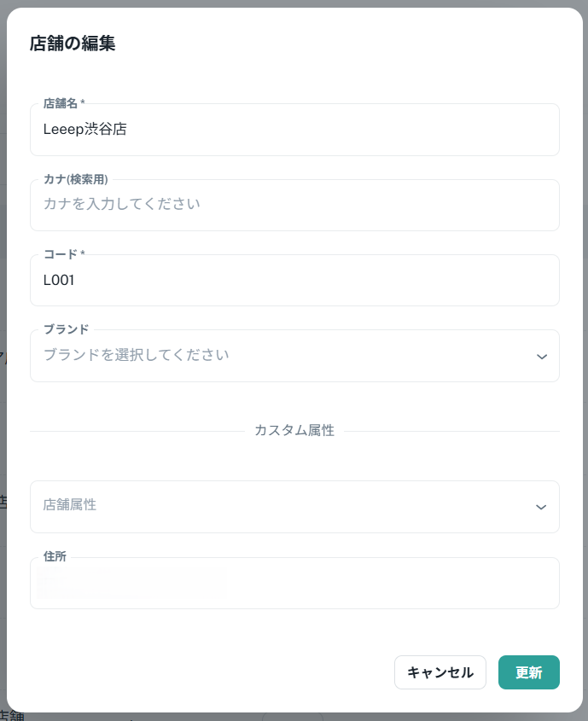
Task: Click the ブランド field label
Action: (x=66, y=329)
